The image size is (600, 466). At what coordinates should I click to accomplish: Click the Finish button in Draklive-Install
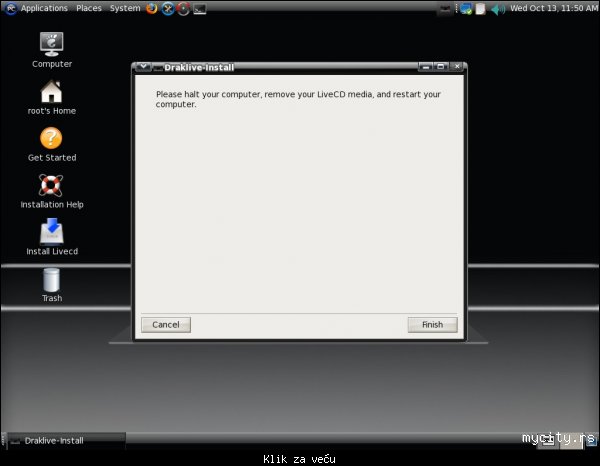point(432,325)
